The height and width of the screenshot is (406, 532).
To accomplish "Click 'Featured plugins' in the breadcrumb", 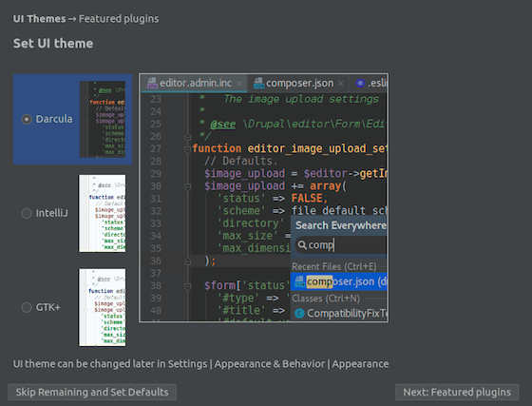I will [119, 19].
